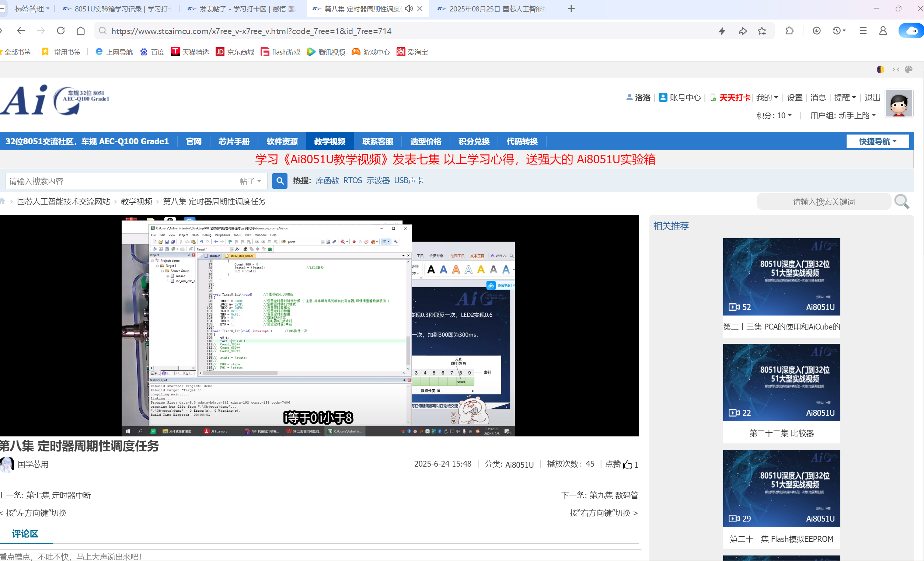Toggle dark mode half-moon icon
Screen dimensions: 924x561
coord(881,69)
